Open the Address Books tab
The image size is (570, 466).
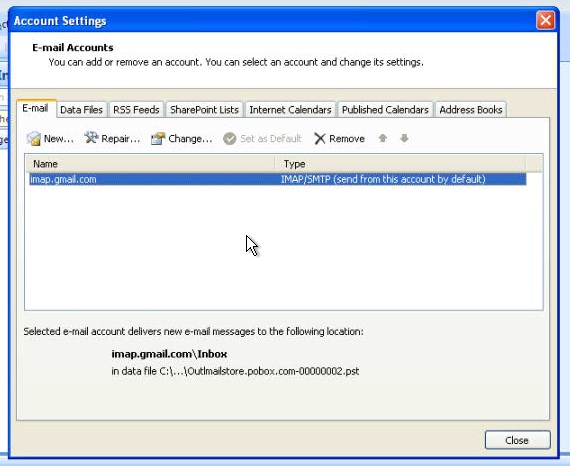click(471, 110)
